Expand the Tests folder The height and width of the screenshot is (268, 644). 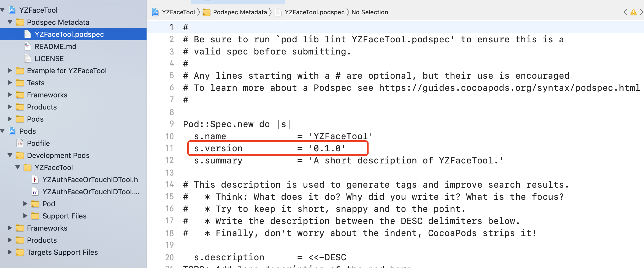tap(10, 83)
